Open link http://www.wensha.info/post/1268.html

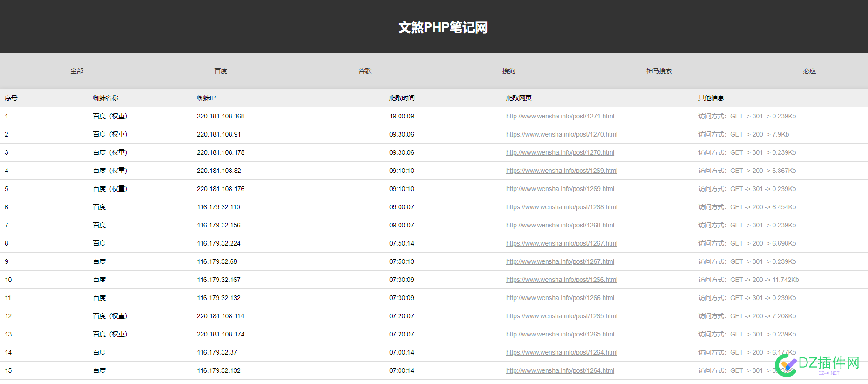click(x=560, y=225)
